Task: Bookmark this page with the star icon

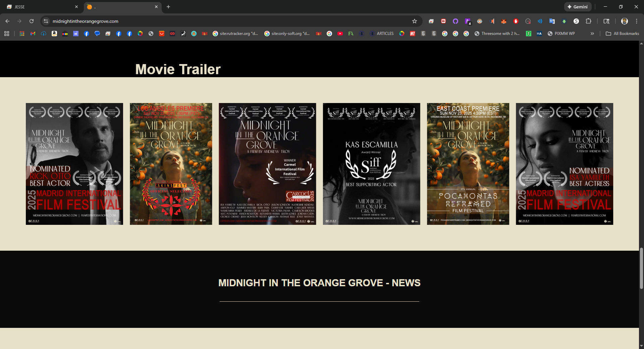Action: point(415,21)
